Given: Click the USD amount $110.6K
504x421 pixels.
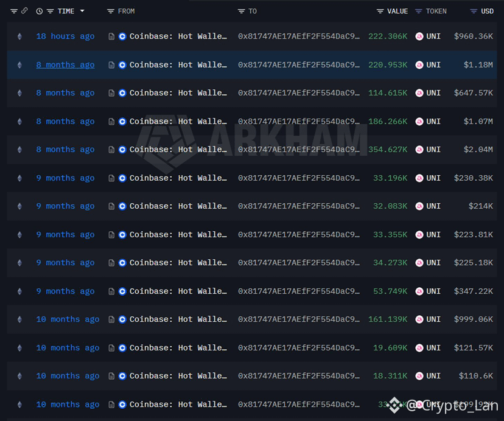Looking at the screenshot, I should click(476, 376).
